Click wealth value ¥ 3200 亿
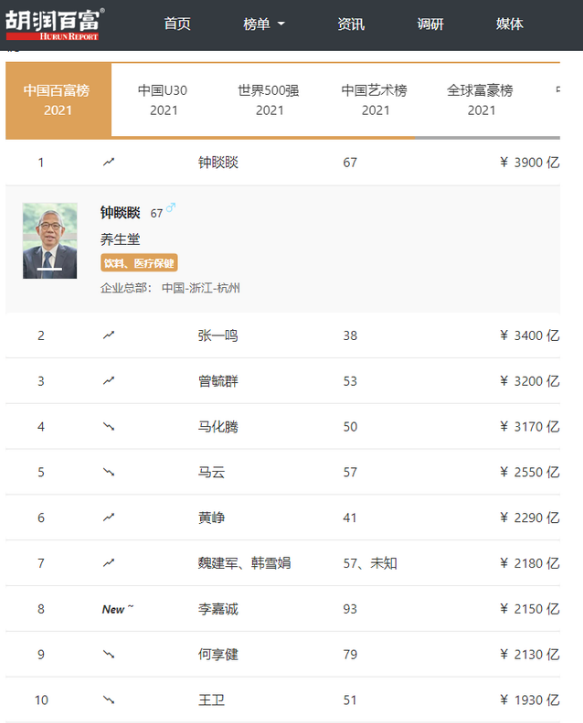Image resolution: width=583 pixels, height=723 pixels. point(529,381)
